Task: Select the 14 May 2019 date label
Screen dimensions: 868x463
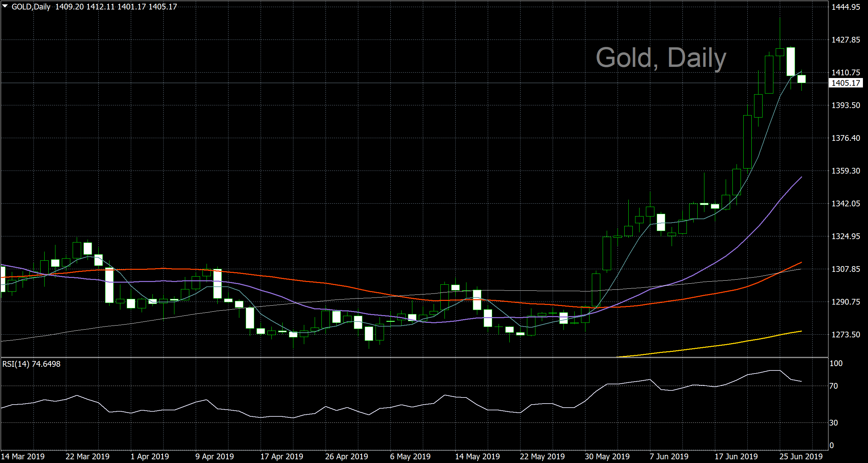Action: (477, 457)
